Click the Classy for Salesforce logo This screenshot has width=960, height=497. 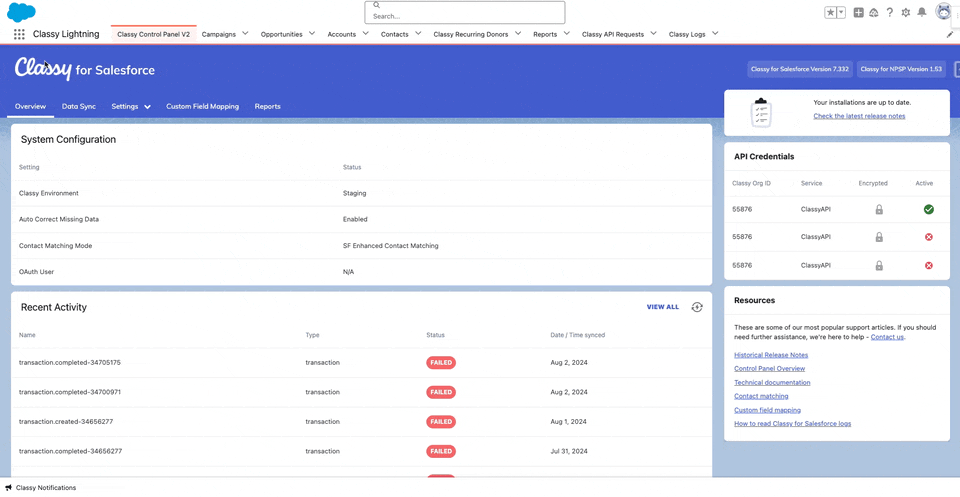pyautogui.click(x=85, y=69)
